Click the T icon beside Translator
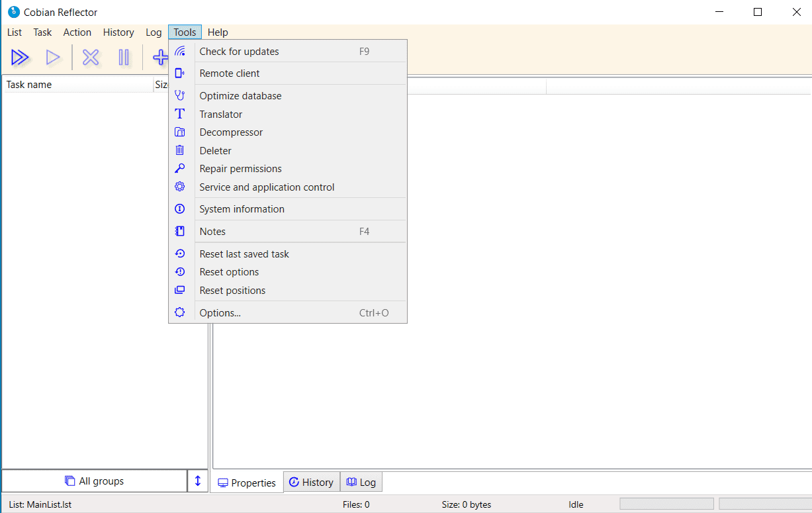 [x=179, y=115]
